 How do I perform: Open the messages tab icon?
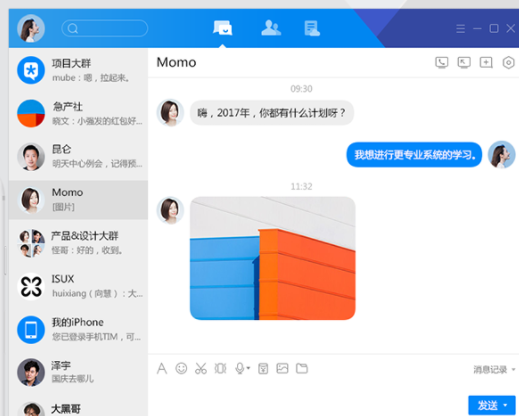tap(222, 28)
